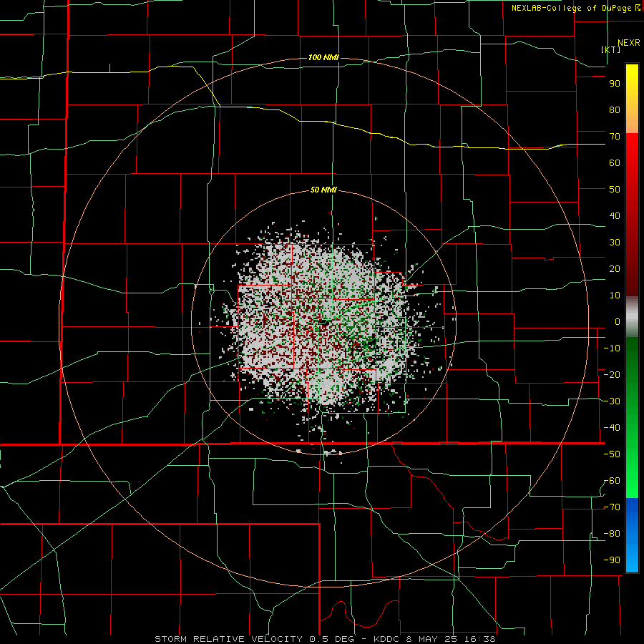
Task: Click the yellow segment of the color bar
Action: coord(632,99)
